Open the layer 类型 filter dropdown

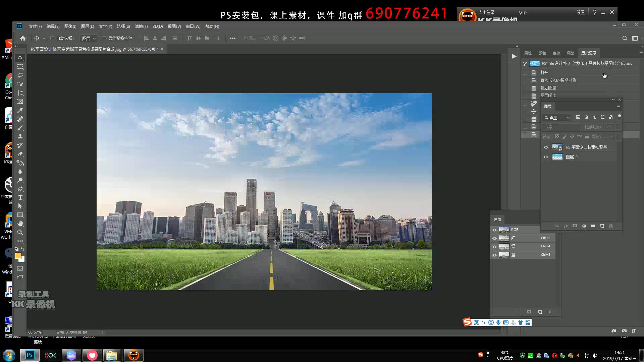557,118
